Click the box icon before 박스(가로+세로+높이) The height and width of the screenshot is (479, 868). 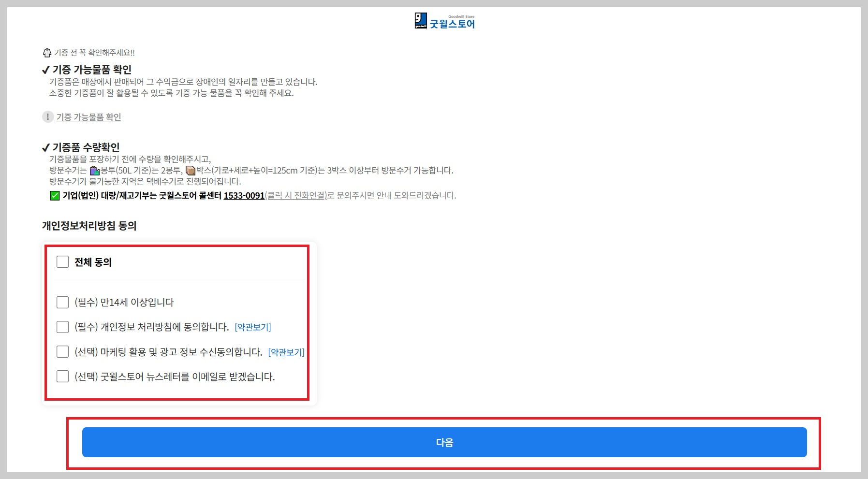[x=191, y=171]
